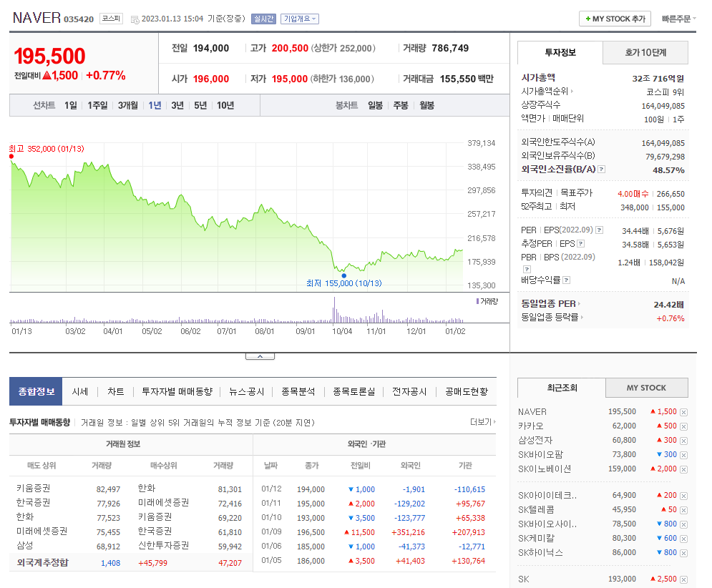The height and width of the screenshot is (588, 712).
Task: Open help icon for 배당수익률
Action: pos(566,280)
